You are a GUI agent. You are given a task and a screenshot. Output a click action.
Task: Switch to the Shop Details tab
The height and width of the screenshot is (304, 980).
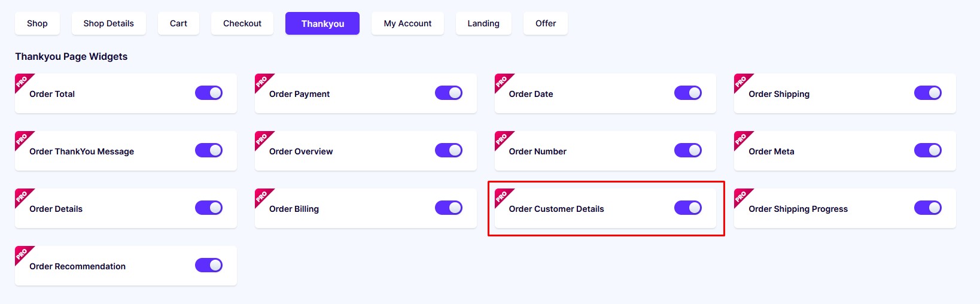point(109,23)
